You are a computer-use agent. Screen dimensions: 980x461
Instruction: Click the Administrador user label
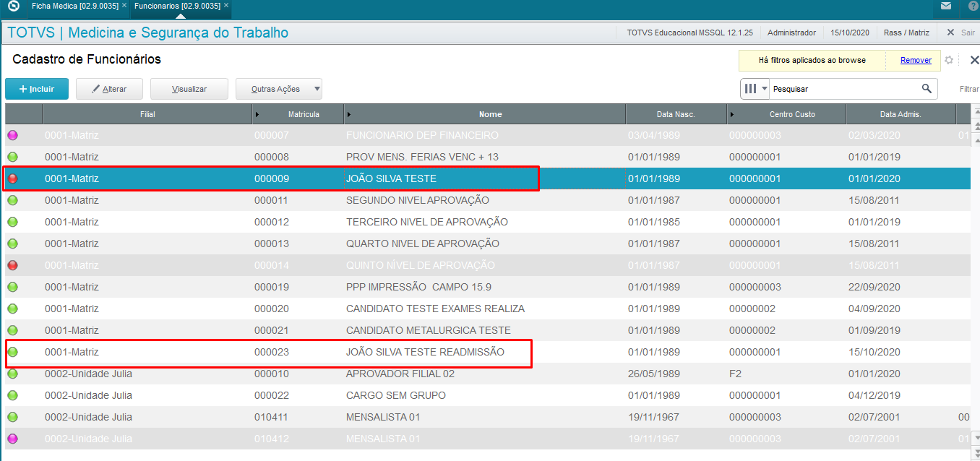[791, 33]
